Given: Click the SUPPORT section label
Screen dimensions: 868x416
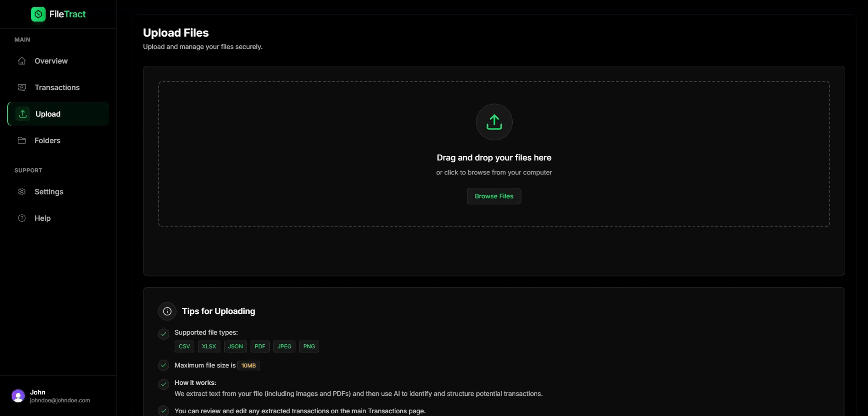Looking at the screenshot, I should (29, 170).
